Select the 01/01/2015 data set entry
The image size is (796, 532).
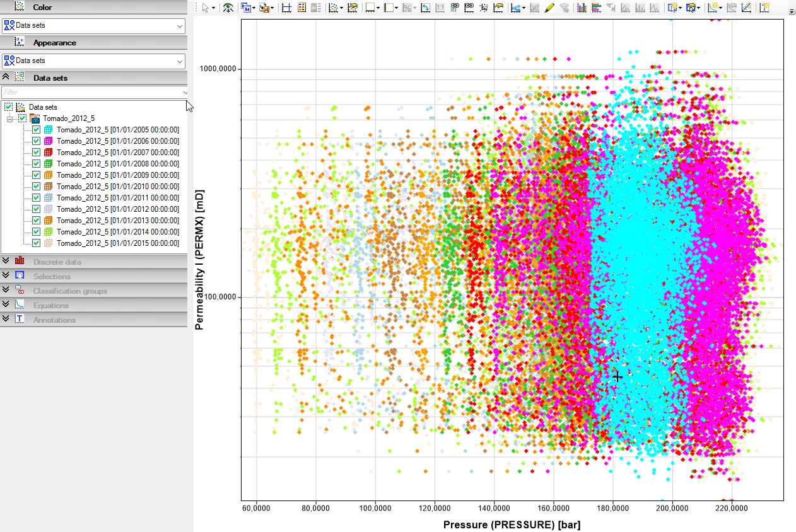pyautogui.click(x=118, y=243)
